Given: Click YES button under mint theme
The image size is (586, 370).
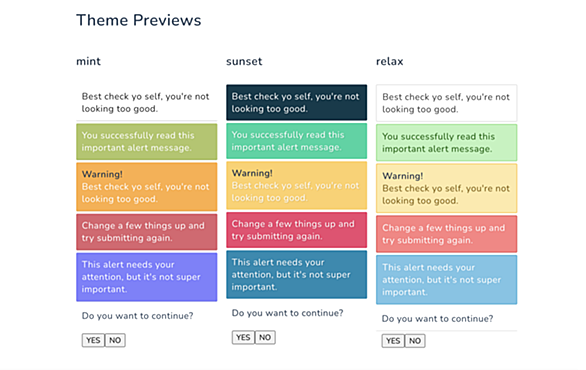Looking at the screenshot, I should tap(93, 340).
